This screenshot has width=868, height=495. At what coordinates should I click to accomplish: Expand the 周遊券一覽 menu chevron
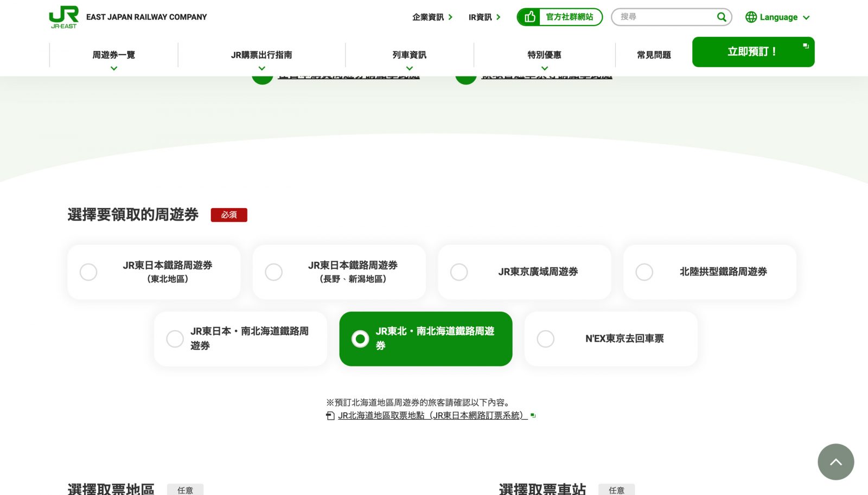pos(113,68)
